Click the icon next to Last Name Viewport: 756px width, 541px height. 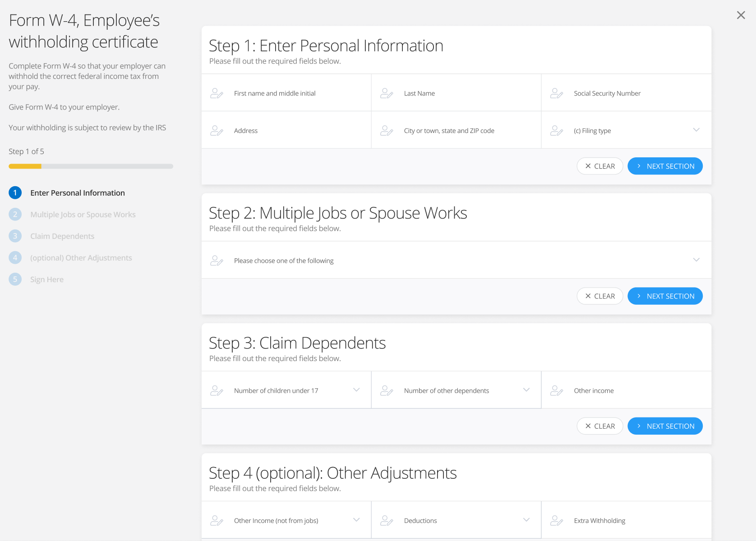[387, 93]
